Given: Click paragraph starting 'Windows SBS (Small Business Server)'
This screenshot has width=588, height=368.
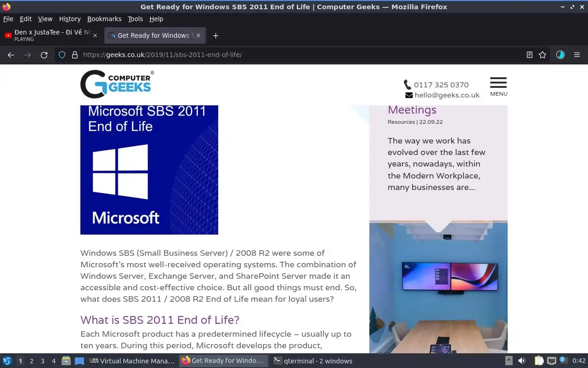Looking at the screenshot, I should [x=219, y=276].
